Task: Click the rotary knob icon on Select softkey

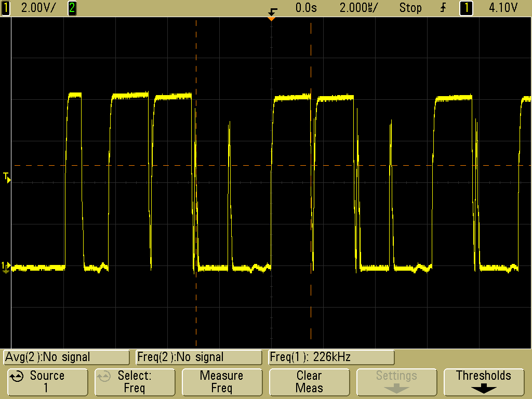Action: coord(104,376)
